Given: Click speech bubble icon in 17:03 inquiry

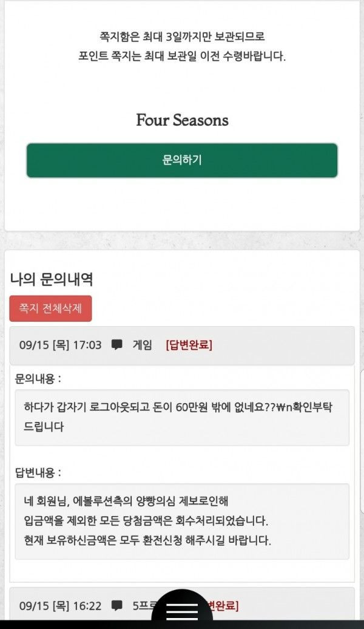Looking at the screenshot, I should point(117,345).
